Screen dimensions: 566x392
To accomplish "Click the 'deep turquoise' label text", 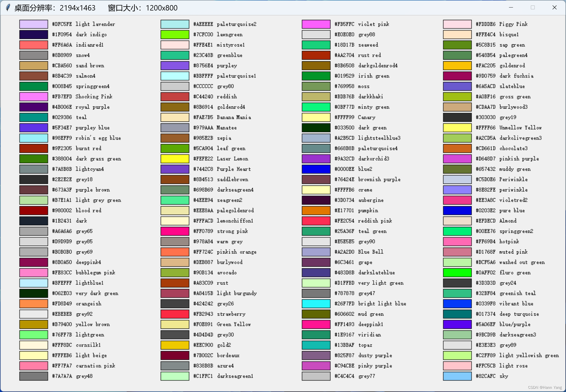I will [x=519, y=314].
